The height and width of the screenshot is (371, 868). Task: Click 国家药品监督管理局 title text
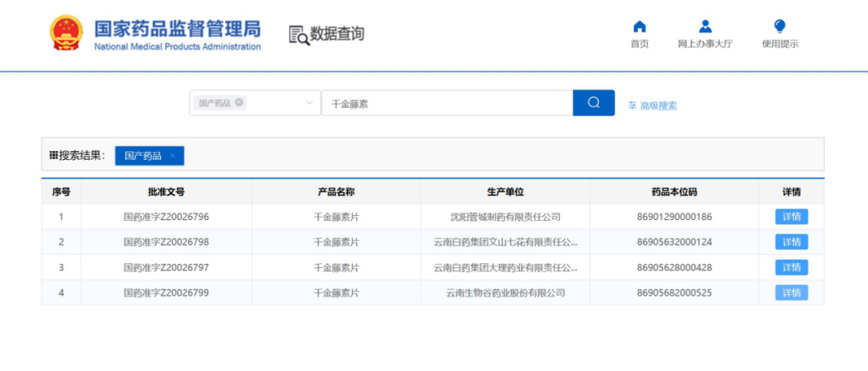[x=177, y=29]
